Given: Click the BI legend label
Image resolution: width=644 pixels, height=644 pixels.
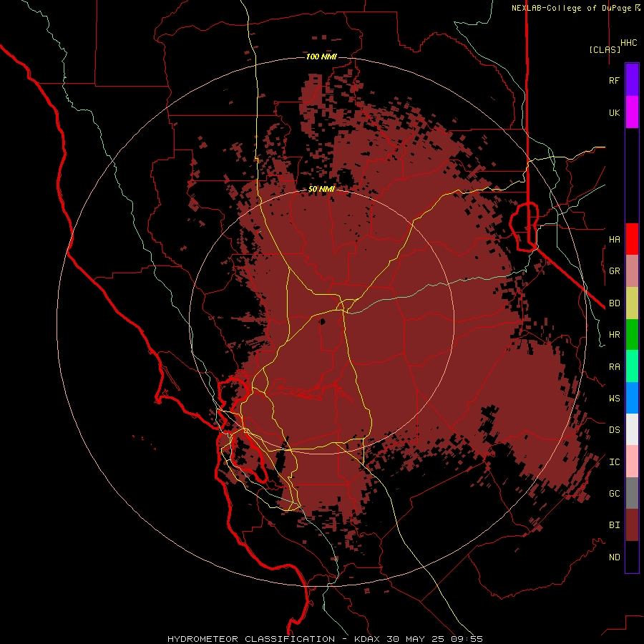Looking at the screenshot, I should [x=614, y=525].
